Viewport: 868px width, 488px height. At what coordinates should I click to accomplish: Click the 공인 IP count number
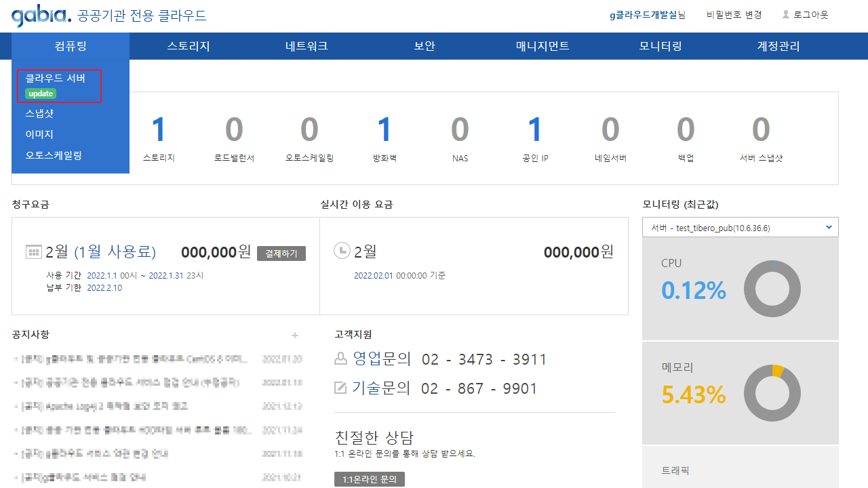535,130
